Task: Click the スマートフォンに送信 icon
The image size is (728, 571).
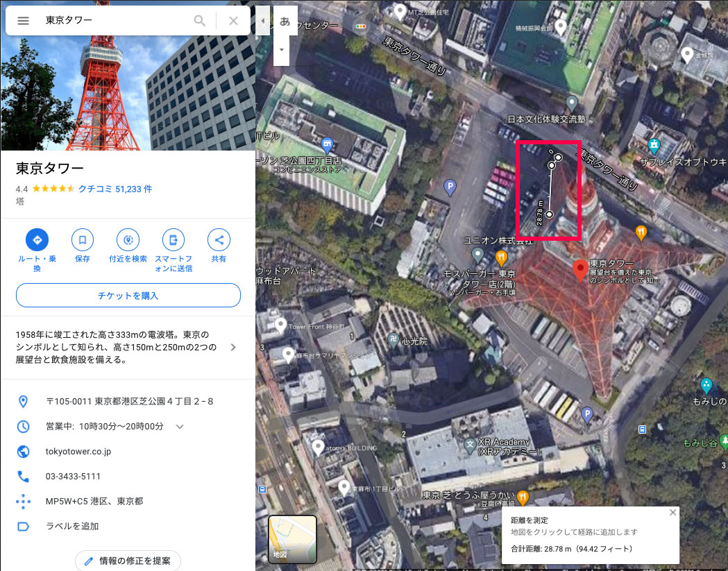Action: pyautogui.click(x=173, y=240)
